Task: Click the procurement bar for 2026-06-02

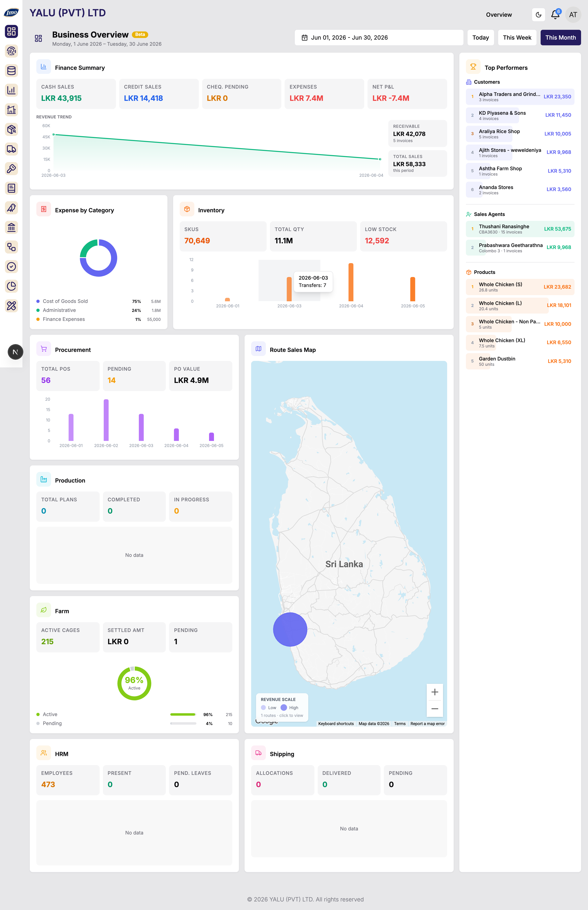Action: point(106,420)
